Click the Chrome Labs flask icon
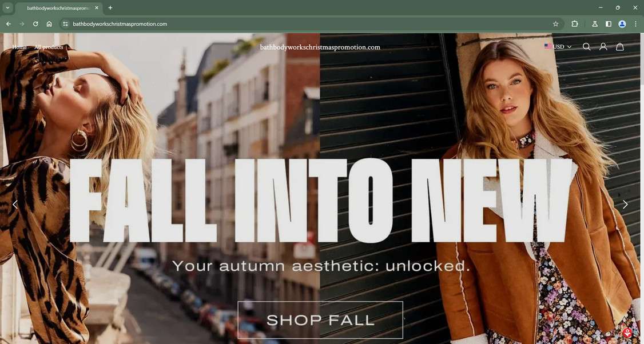 594,24
